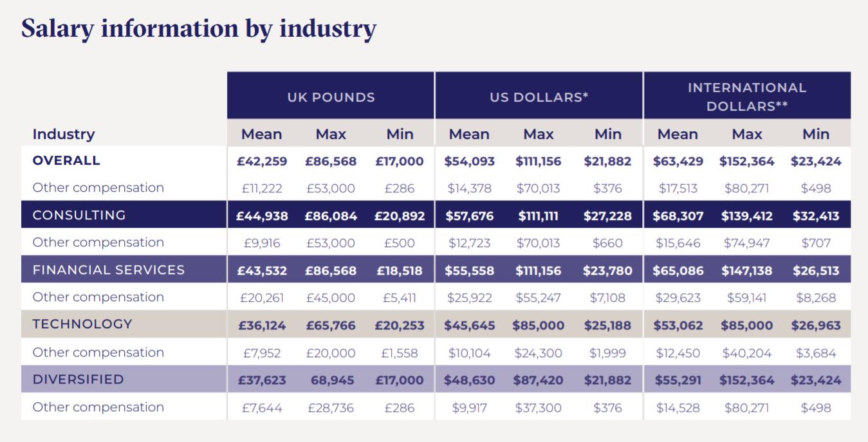Image resolution: width=868 pixels, height=442 pixels.
Task: Click Overall UK mean £42,259
Action: click(x=262, y=161)
